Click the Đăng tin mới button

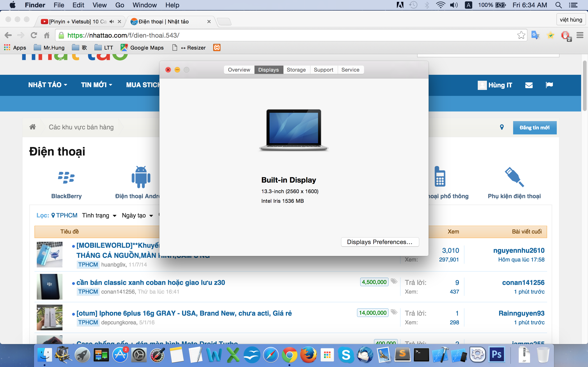pyautogui.click(x=534, y=128)
